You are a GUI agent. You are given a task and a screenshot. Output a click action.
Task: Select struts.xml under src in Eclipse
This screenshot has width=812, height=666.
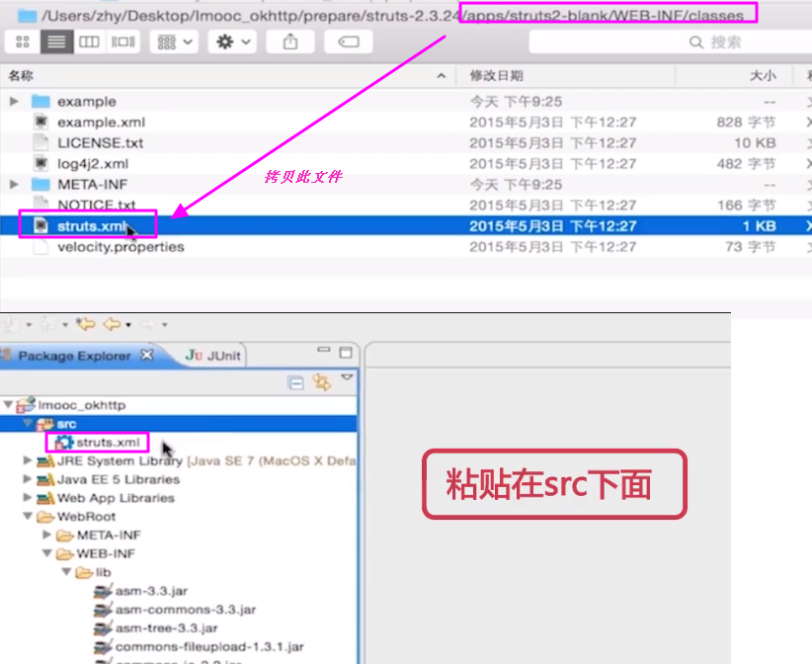click(108, 443)
